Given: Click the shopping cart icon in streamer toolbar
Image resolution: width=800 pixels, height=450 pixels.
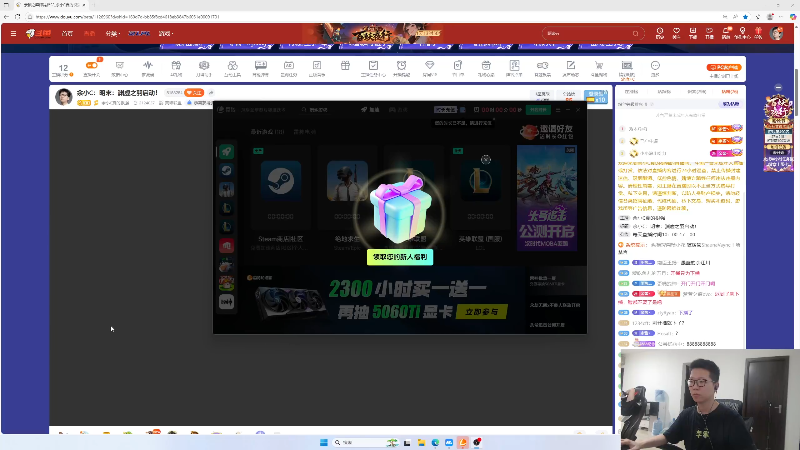Looking at the screenshot, I should pos(598,65).
